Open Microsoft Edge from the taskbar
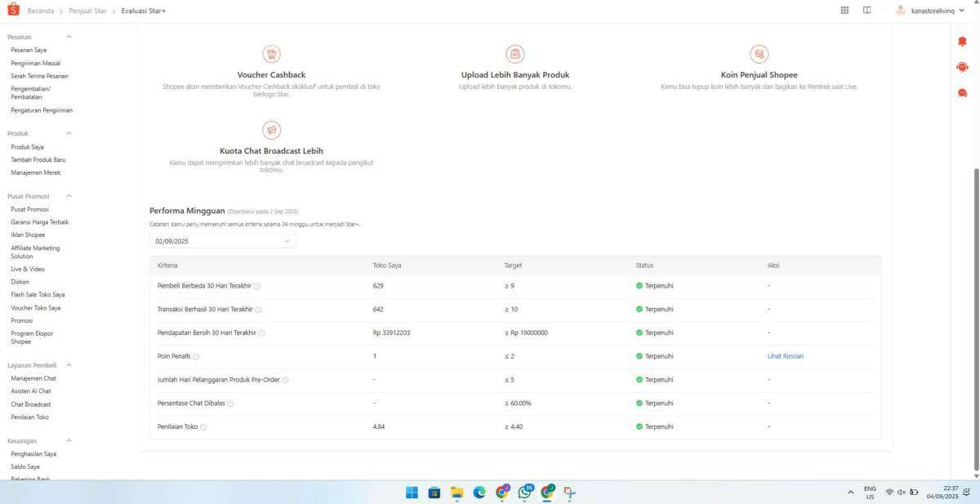Screen dimensions: 980x504 point(479,492)
